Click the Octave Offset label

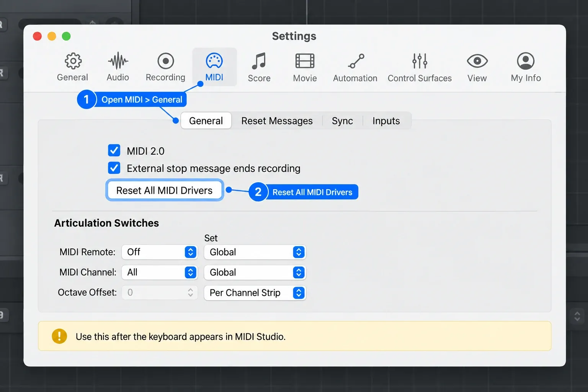pyautogui.click(x=87, y=292)
